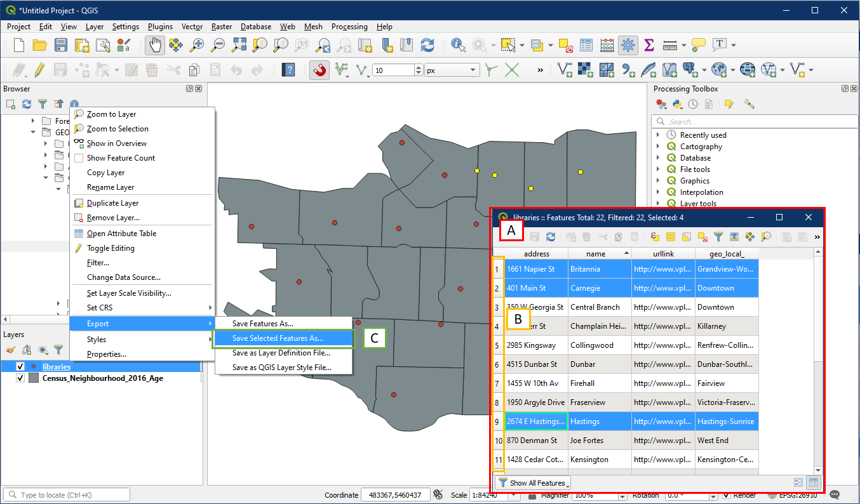Select the Pan Map hand tool

coord(155,45)
